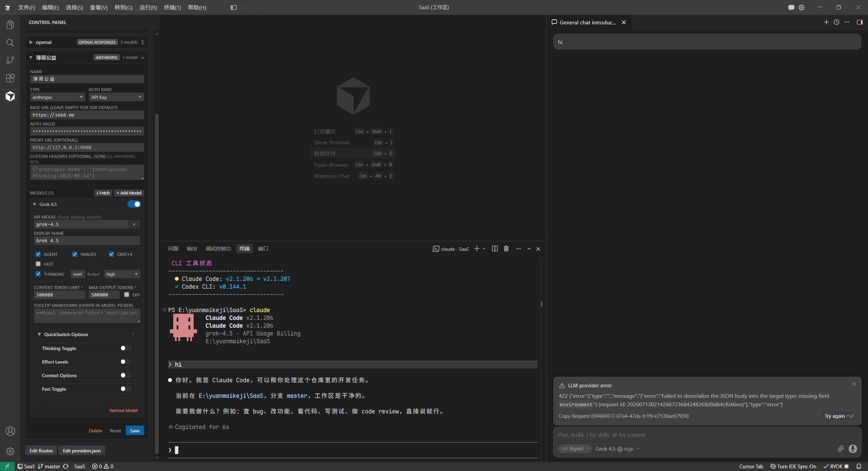Open the Explorer files icon in activity bar
This screenshot has width=868, height=471.
(10, 25)
